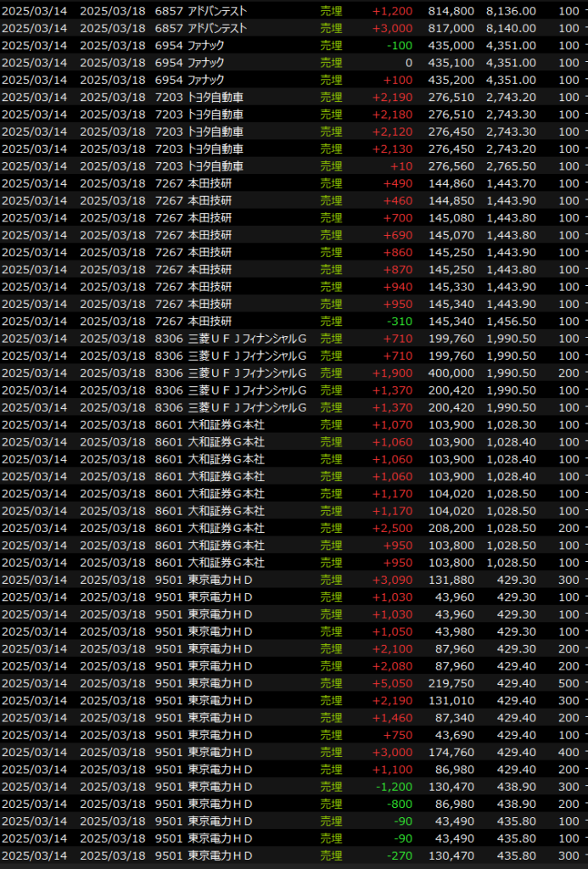
Task: Select the -1,200 loss for 東京電力HD
Action: tap(395, 787)
